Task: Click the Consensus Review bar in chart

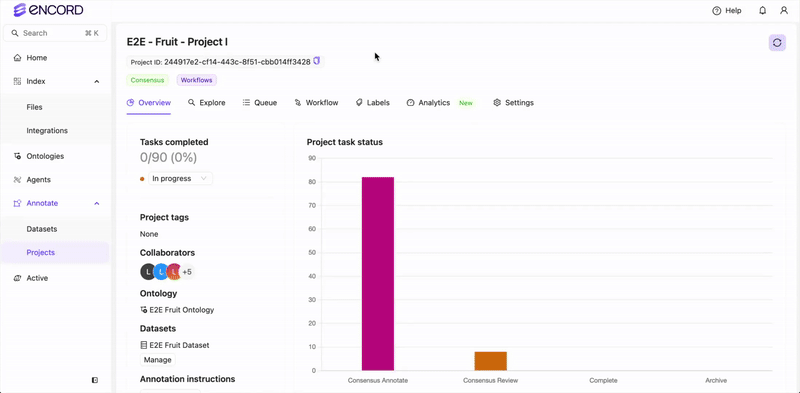Action: (x=490, y=361)
